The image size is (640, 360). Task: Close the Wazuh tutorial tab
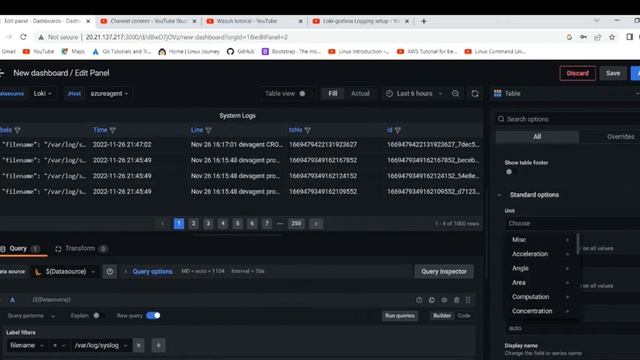tap(301, 21)
